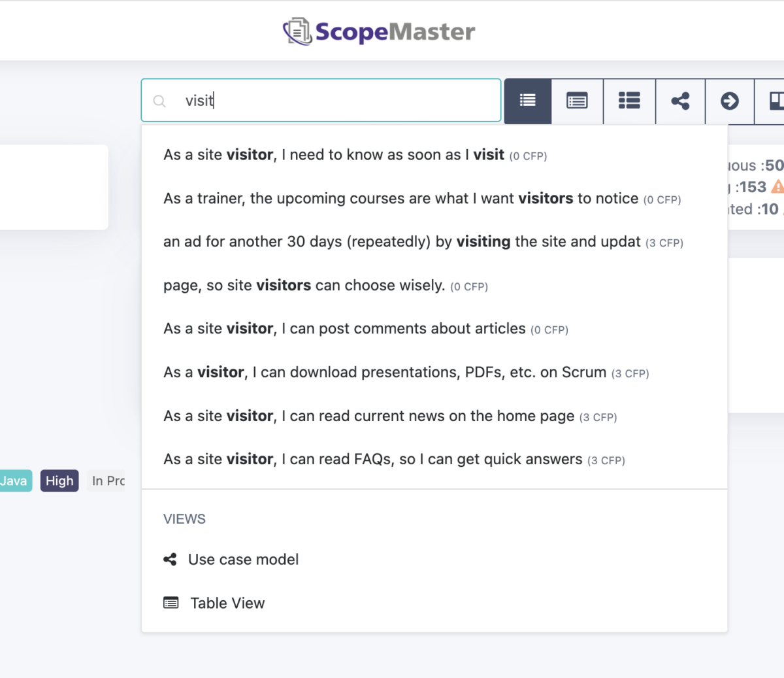The height and width of the screenshot is (678, 784).
Task: Toggle the High priority tag
Action: tap(59, 481)
